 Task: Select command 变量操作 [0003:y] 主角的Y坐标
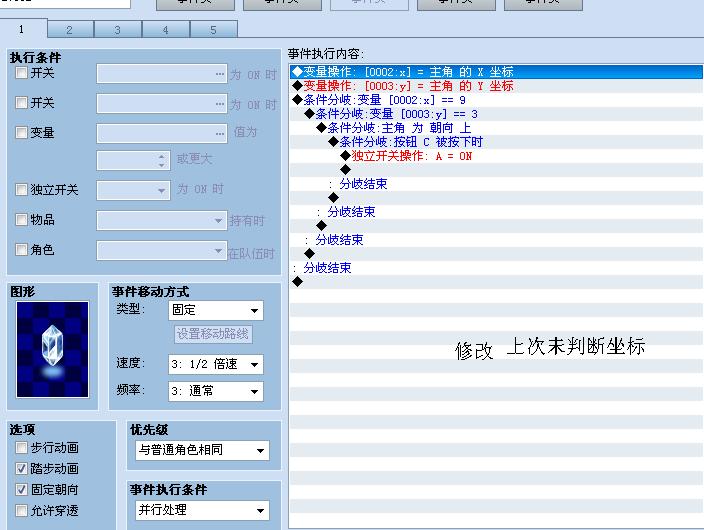point(496,86)
